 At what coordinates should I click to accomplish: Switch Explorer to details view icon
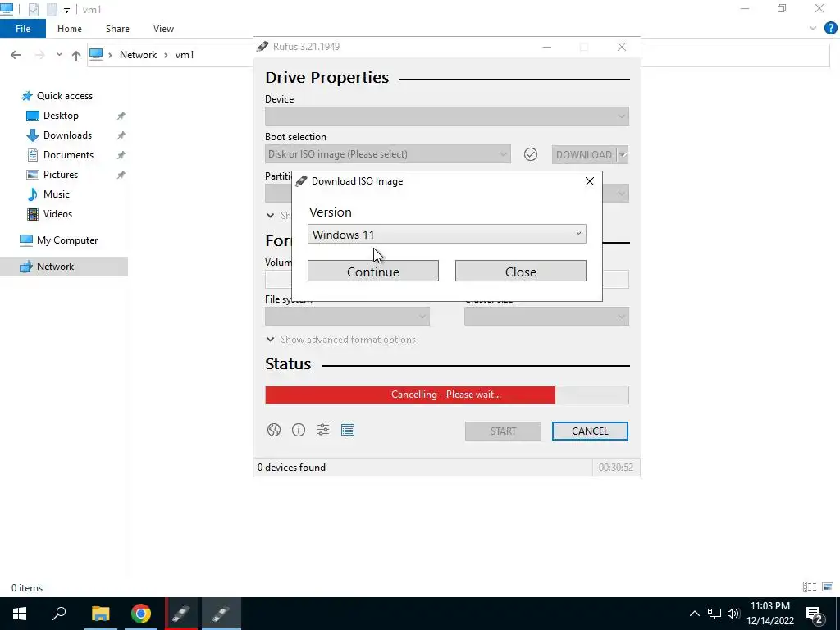coord(810,587)
